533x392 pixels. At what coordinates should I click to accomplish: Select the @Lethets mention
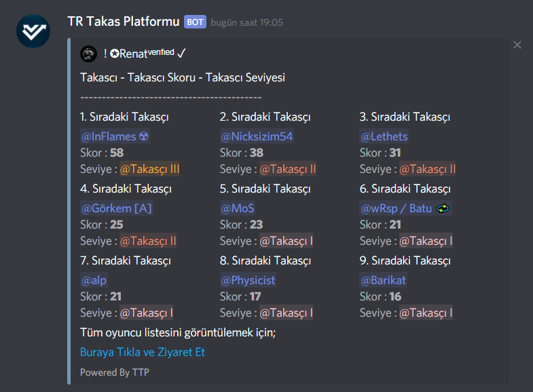[384, 136]
